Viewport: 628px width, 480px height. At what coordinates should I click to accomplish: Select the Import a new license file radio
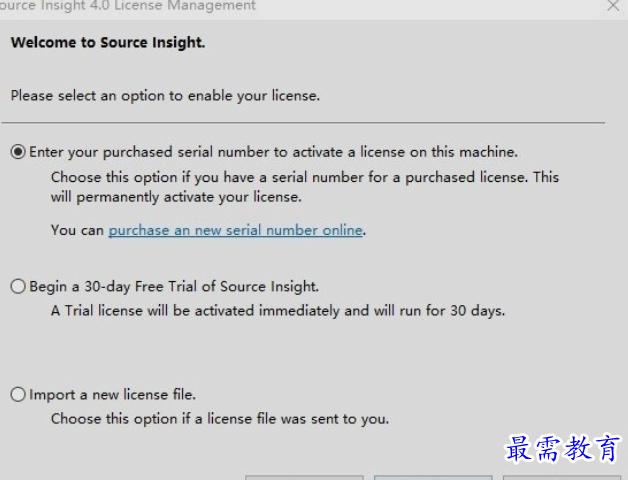(18, 395)
